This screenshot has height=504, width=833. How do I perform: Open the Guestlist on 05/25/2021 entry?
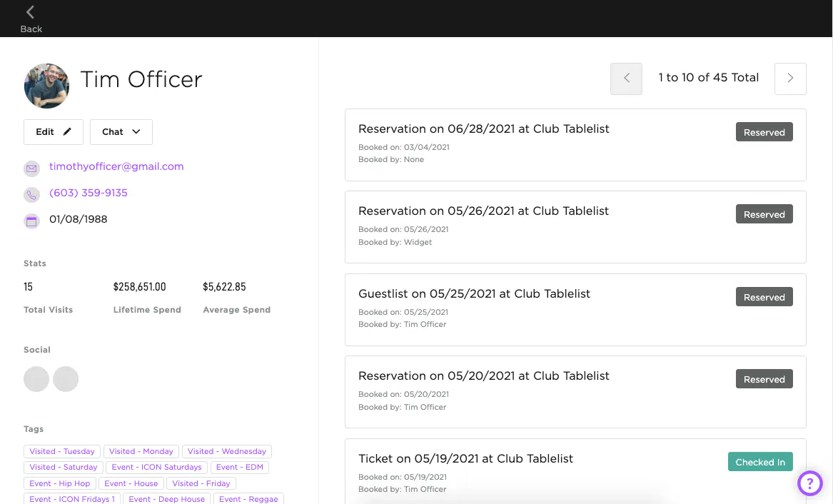(x=474, y=294)
